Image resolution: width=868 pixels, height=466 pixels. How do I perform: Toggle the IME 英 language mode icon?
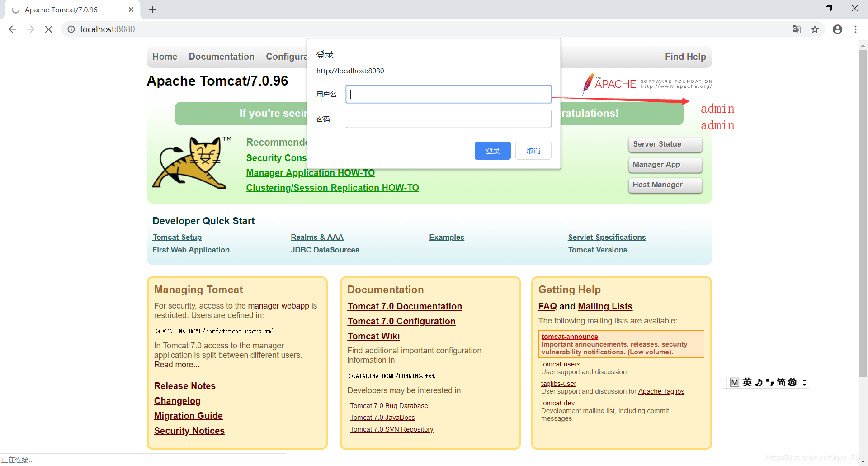pyautogui.click(x=747, y=382)
